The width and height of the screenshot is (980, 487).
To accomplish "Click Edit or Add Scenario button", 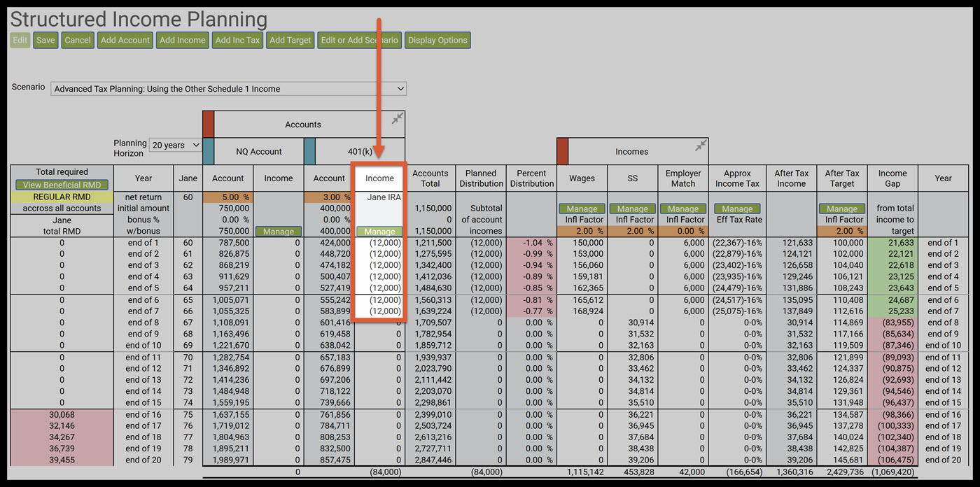I will click(x=360, y=40).
